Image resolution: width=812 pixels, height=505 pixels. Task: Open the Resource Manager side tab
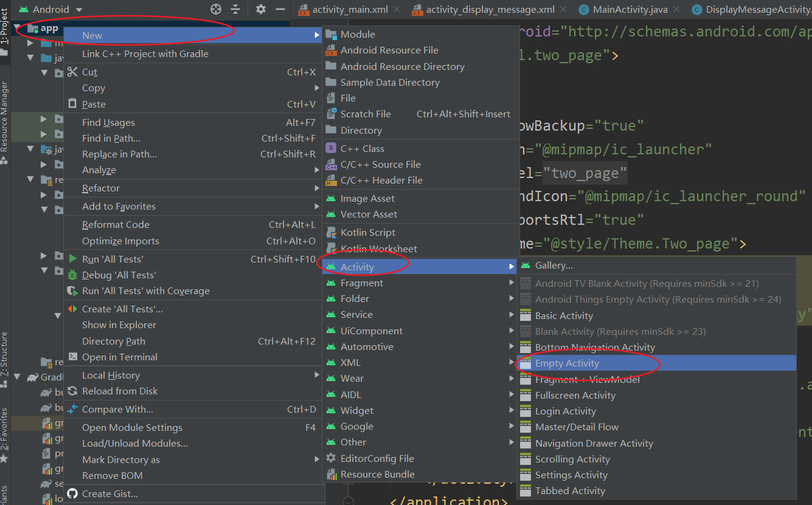click(x=5, y=122)
